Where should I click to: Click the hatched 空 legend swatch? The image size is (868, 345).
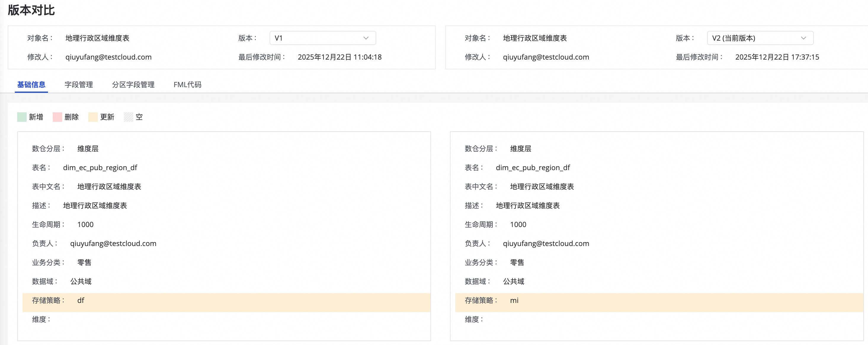[128, 117]
